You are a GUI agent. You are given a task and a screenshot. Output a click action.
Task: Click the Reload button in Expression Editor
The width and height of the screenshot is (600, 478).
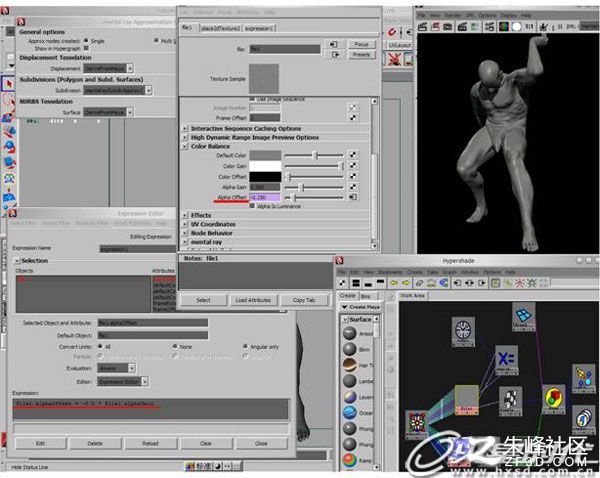tap(150, 443)
